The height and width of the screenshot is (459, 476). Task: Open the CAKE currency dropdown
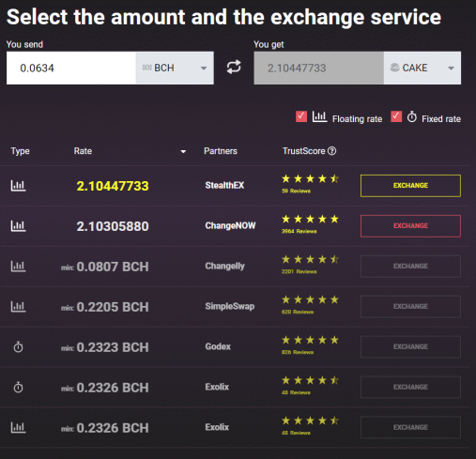[x=422, y=68]
